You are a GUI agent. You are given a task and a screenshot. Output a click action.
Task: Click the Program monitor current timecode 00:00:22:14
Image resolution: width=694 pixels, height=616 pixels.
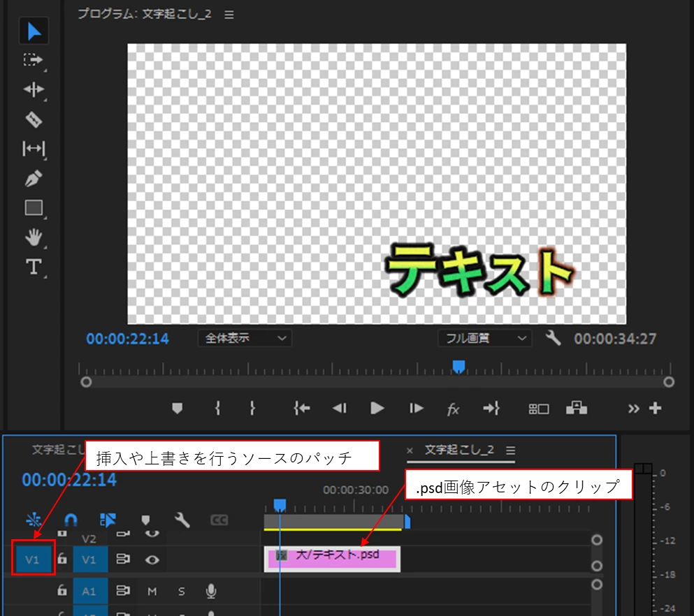click(127, 339)
